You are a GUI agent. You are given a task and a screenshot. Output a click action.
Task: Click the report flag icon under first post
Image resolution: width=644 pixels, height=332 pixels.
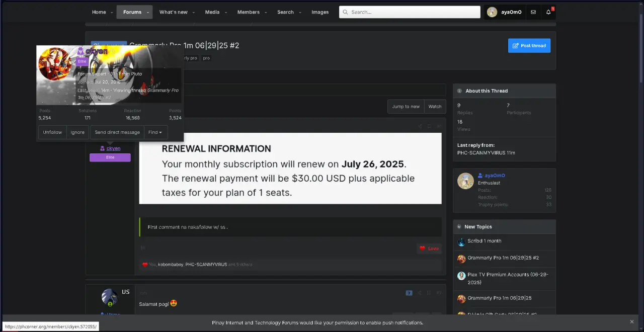click(143, 248)
